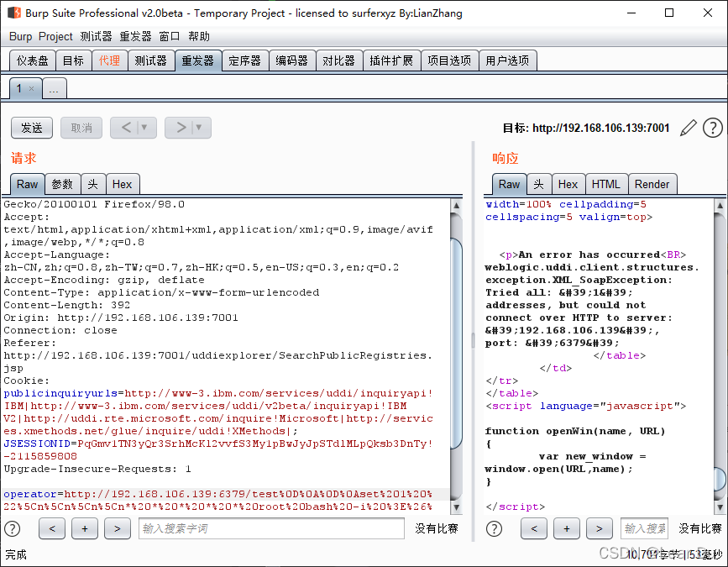The width and height of the screenshot is (728, 567).
Task: Switch to the 项目选项 project options tab
Action: click(449, 60)
